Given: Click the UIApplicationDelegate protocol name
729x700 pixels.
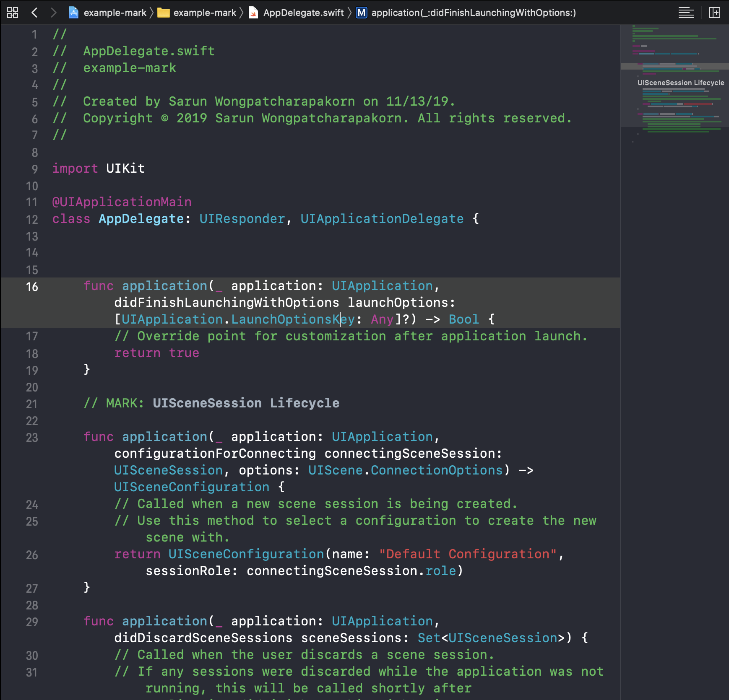Looking at the screenshot, I should click(x=382, y=219).
